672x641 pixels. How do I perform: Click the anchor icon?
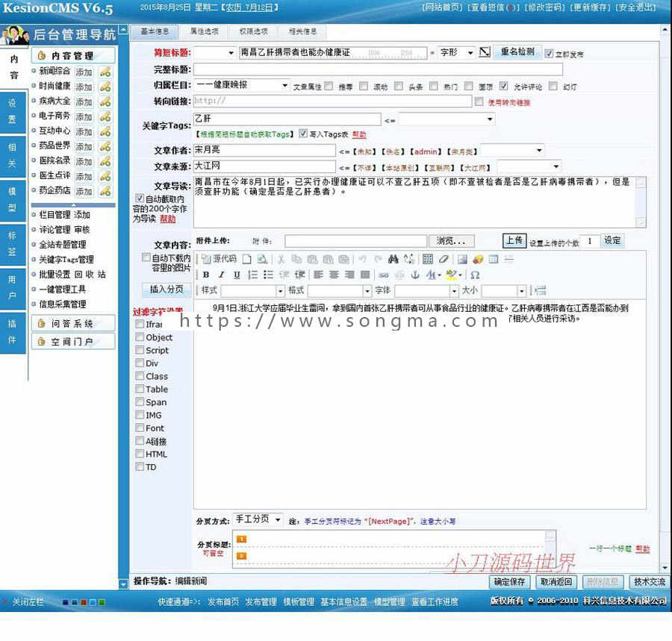[415, 275]
